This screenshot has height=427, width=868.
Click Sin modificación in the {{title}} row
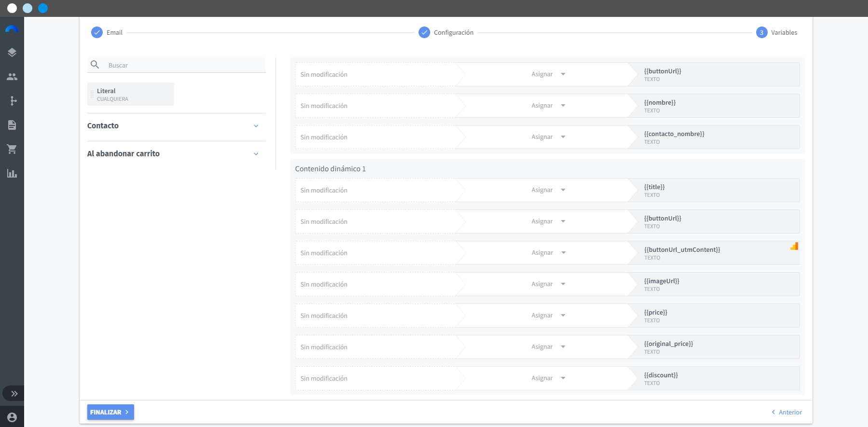coord(324,190)
